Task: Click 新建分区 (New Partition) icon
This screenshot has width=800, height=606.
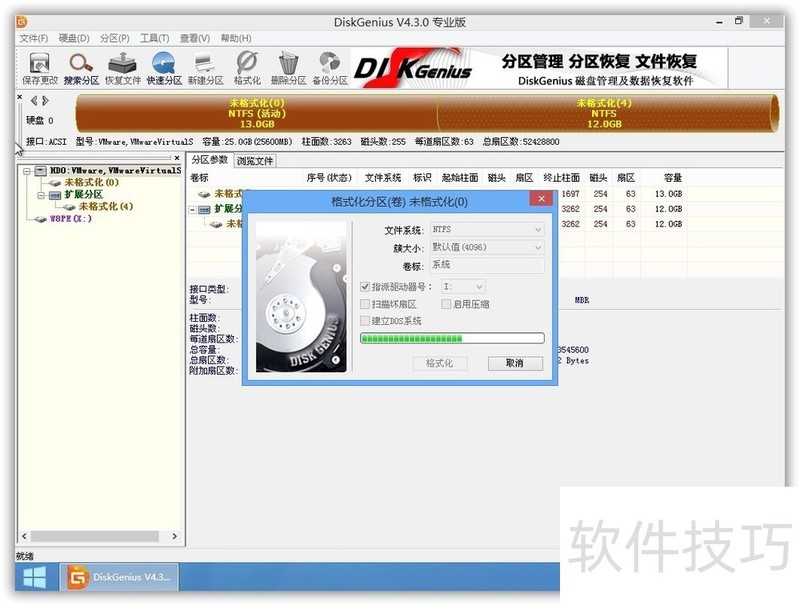Action: (206, 68)
